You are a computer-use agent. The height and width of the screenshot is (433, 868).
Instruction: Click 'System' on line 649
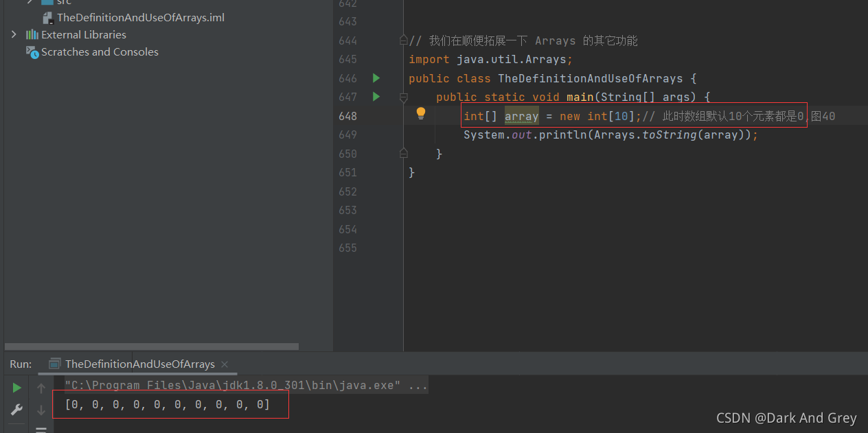coord(484,135)
